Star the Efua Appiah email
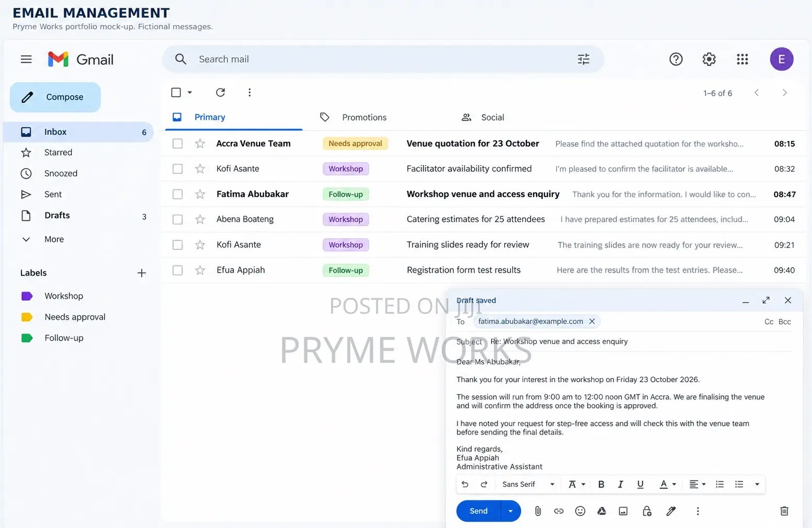The image size is (812, 528). click(x=200, y=270)
